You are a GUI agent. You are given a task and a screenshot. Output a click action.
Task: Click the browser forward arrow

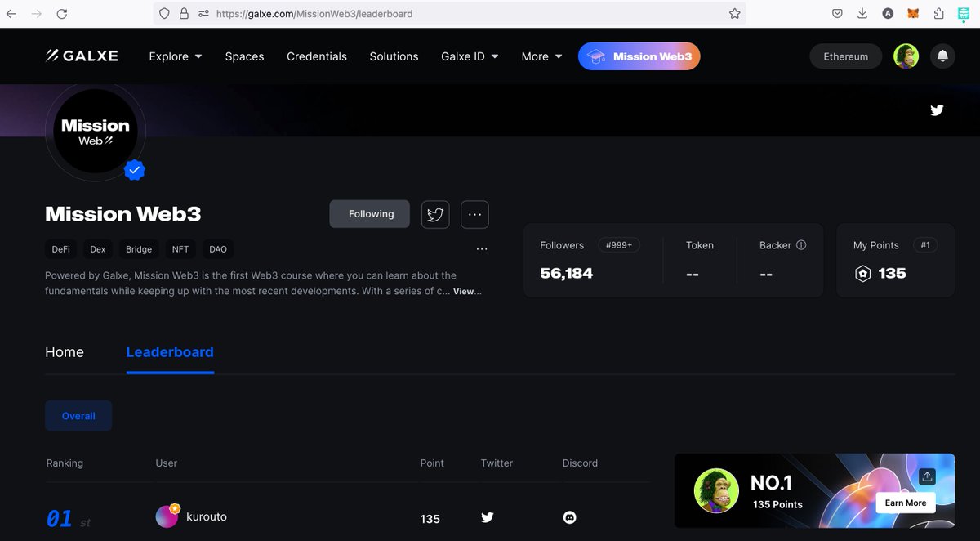point(36,14)
